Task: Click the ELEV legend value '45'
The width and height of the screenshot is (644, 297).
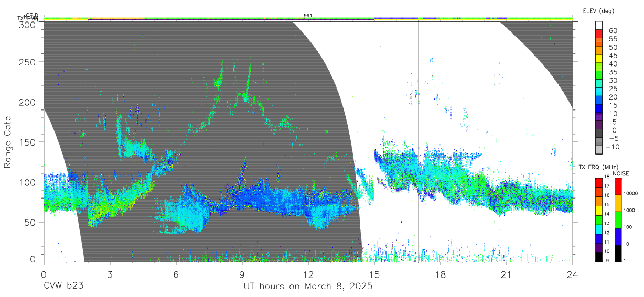Action: pyautogui.click(x=613, y=55)
